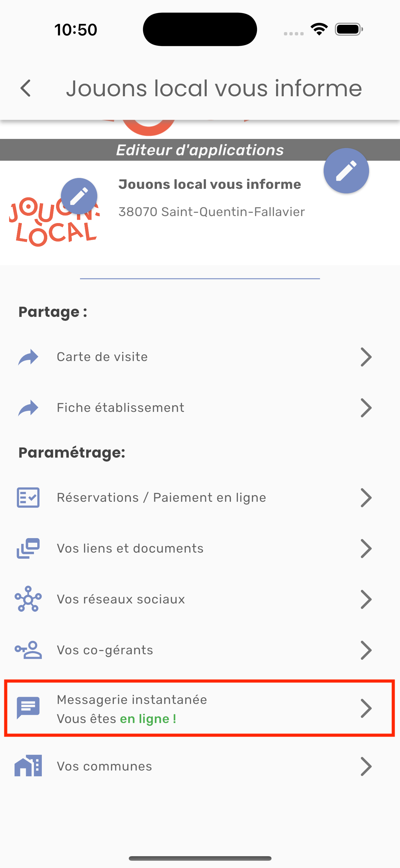Select the Réservations checklist icon

[28, 497]
